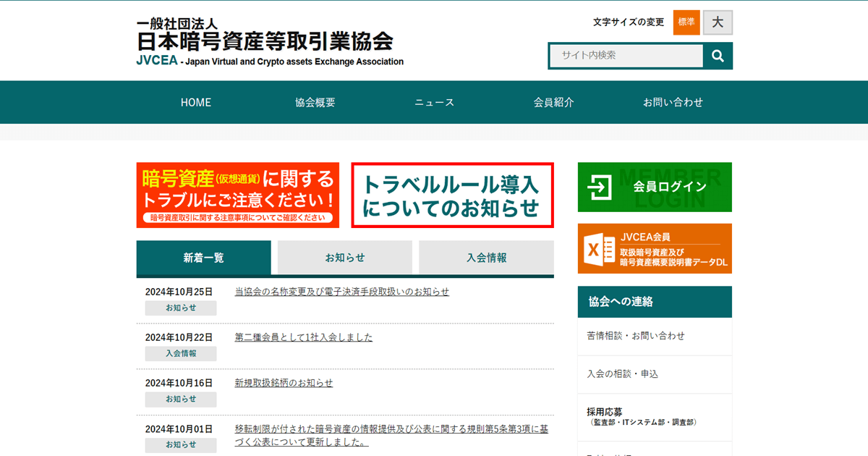Open the ニュース menu item

435,102
